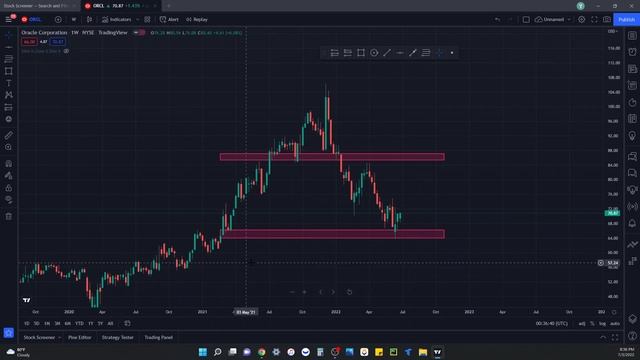The width and height of the screenshot is (640, 360).
Task: Select the prediction and measurement tool
Action: click(x=9, y=107)
